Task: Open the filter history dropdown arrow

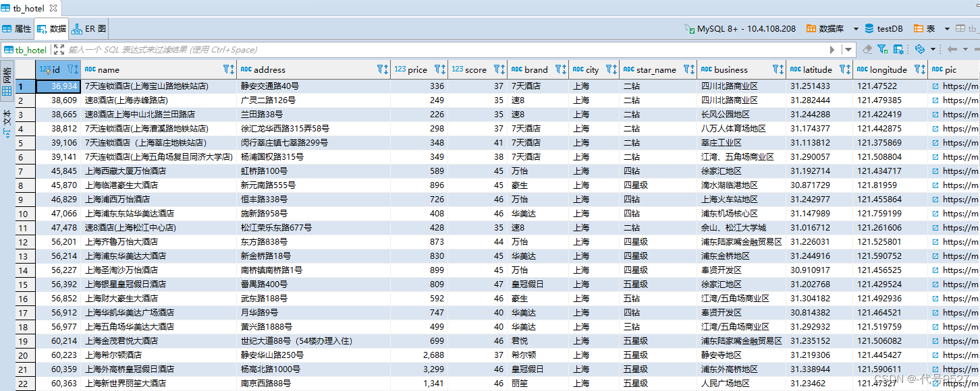Action: point(848,49)
